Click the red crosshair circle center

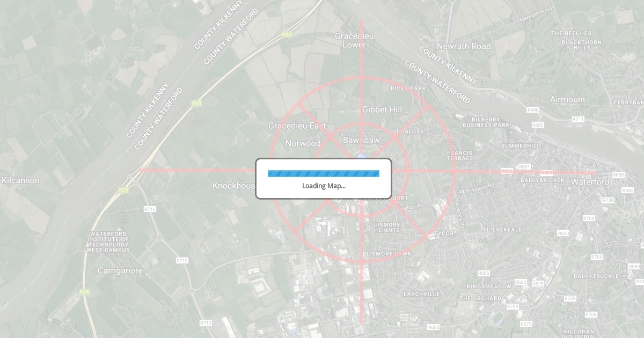click(362, 171)
